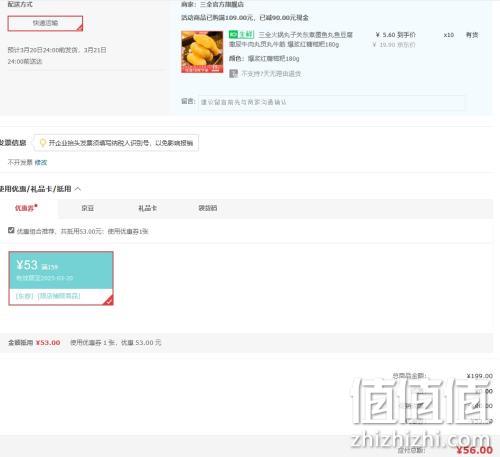This screenshot has width=500, height=457.
Task: Click the ¥56.00 payable total
Action: (474, 450)
